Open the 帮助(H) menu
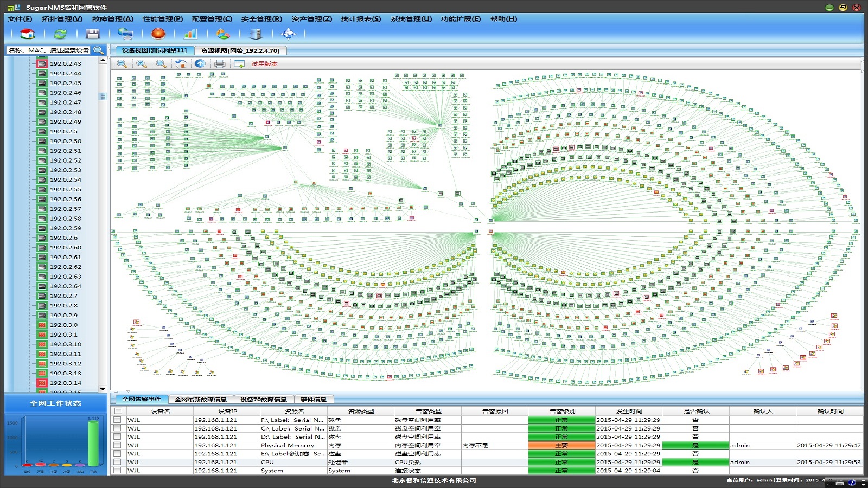The height and width of the screenshot is (488, 868). coord(504,19)
